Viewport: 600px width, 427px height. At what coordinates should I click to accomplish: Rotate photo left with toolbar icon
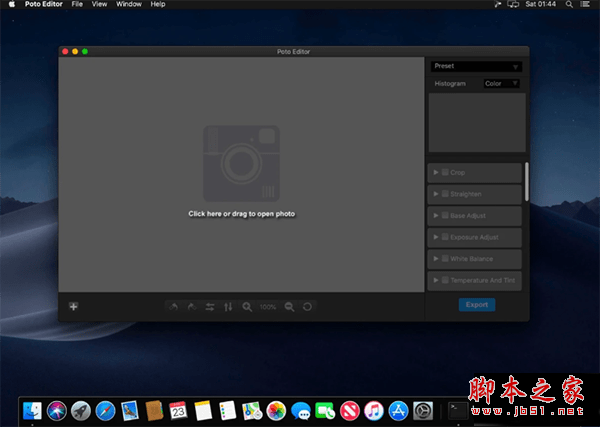(x=173, y=306)
